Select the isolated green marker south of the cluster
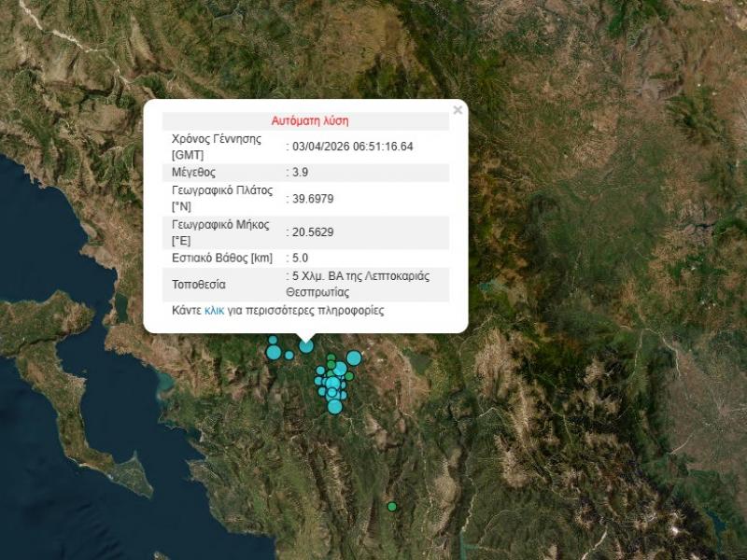This screenshot has height=560, width=747. click(392, 507)
